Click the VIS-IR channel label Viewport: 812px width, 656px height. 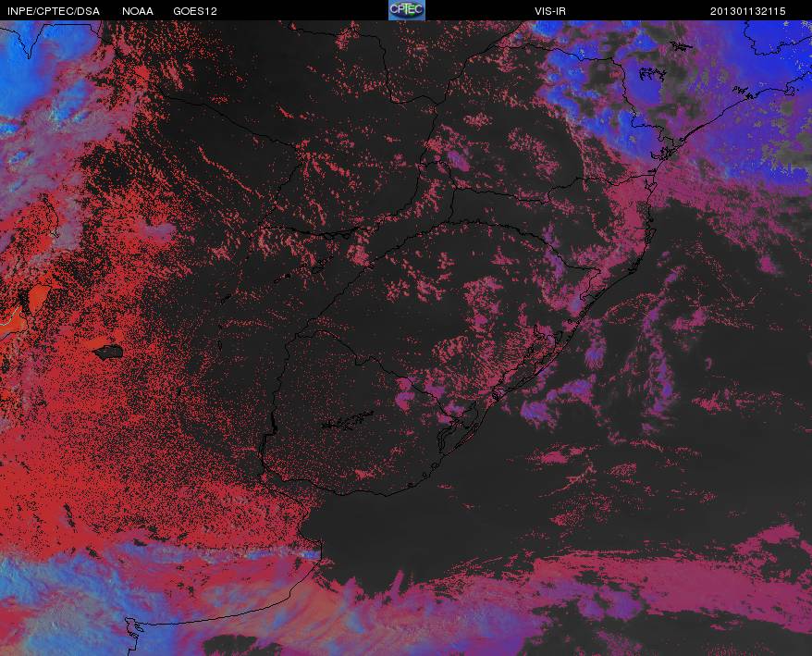pos(550,11)
